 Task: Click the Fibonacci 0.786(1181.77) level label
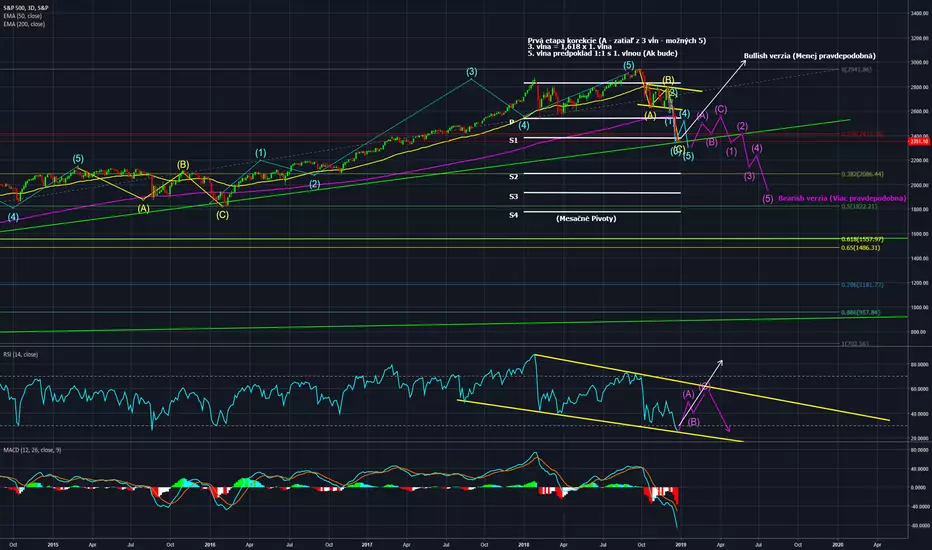(x=862, y=285)
